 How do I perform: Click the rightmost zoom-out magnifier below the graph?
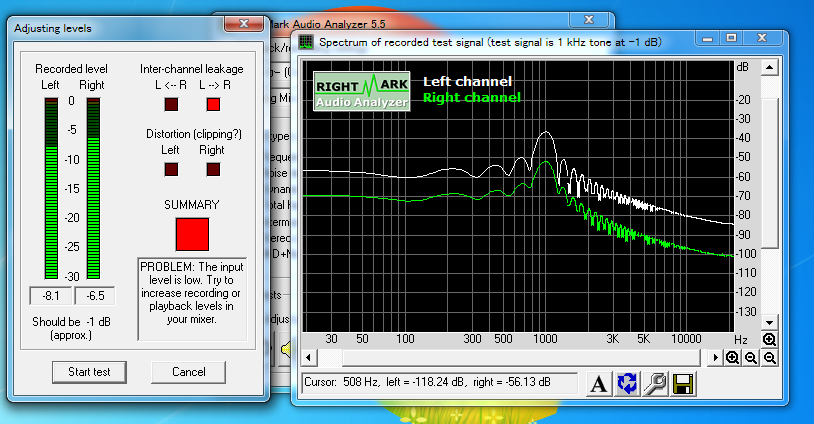tap(768, 358)
